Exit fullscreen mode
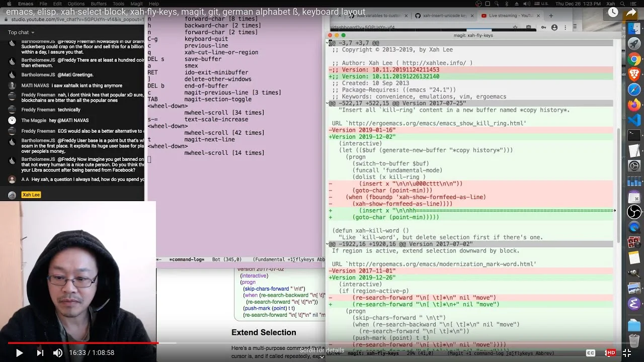This screenshot has height=362, width=644. tap(627, 353)
